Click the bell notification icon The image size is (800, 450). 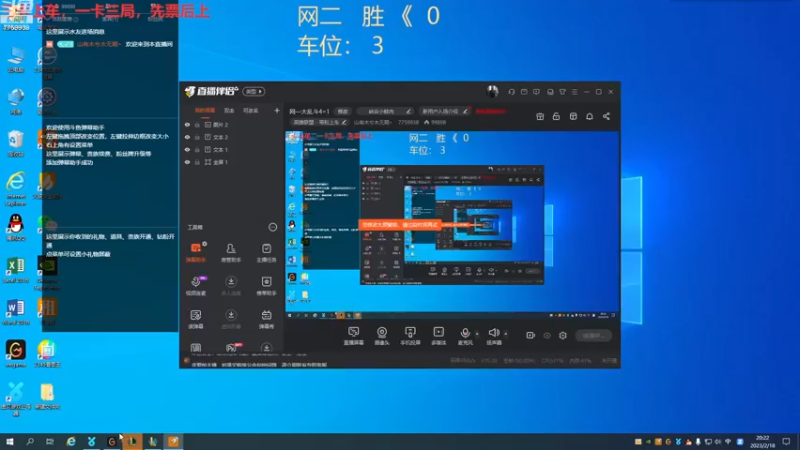point(589,116)
